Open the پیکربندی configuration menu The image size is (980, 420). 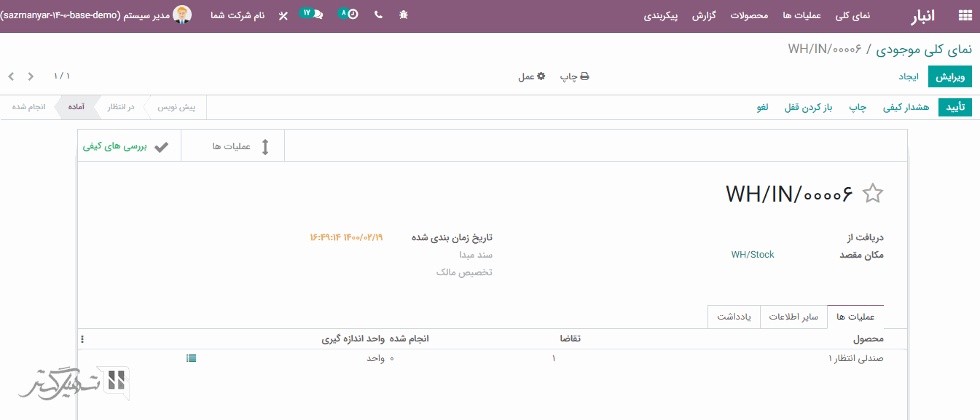click(661, 15)
